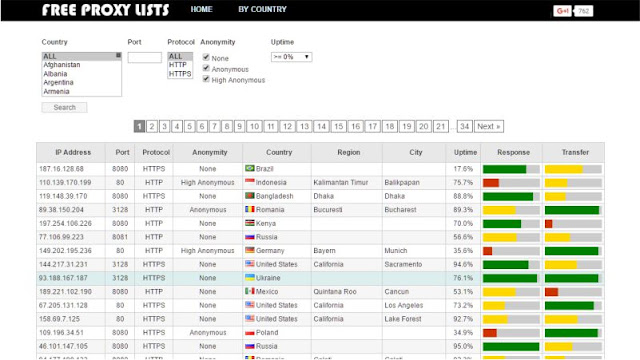640x360 pixels.
Task: Click the Mexico flag icon
Action: [x=249, y=291]
